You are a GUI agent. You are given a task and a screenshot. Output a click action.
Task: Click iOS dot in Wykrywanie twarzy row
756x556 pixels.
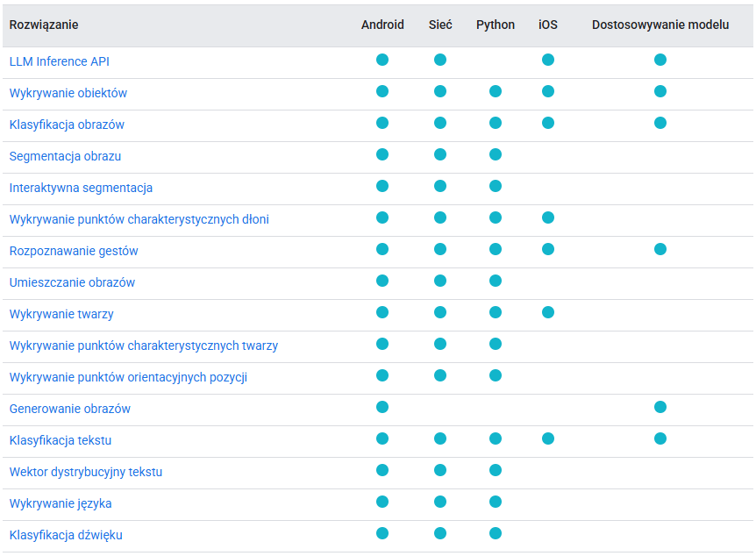coord(548,312)
